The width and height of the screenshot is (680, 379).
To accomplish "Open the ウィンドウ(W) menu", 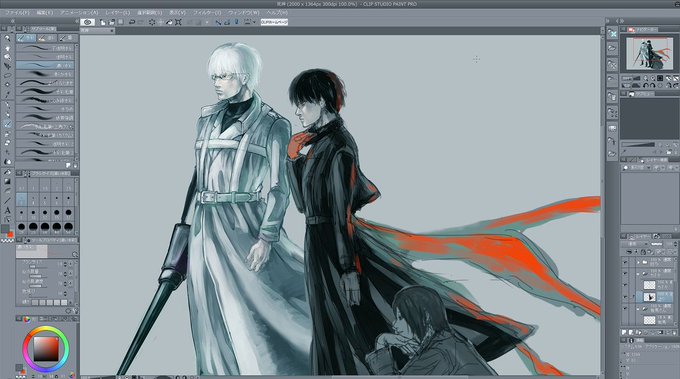I will point(243,13).
